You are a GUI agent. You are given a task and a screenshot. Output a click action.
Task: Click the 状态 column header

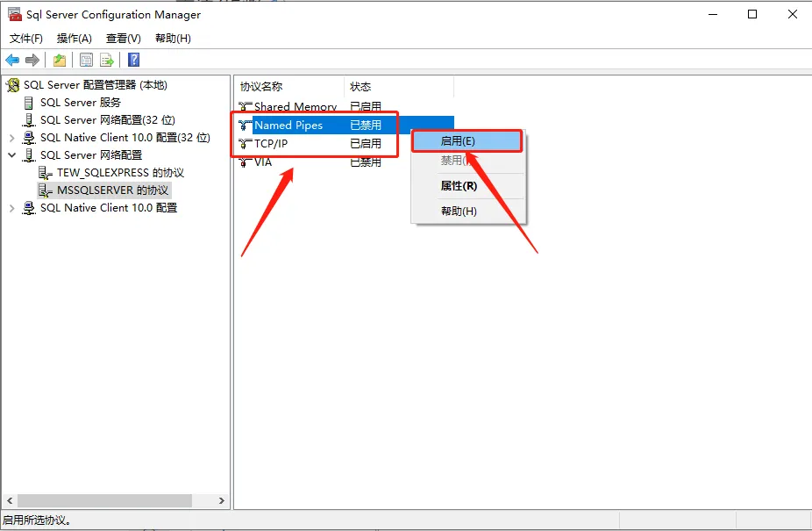click(x=399, y=87)
